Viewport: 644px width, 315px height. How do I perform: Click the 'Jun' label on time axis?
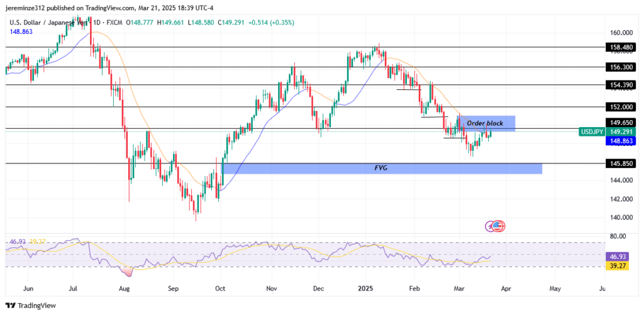tap(28, 289)
